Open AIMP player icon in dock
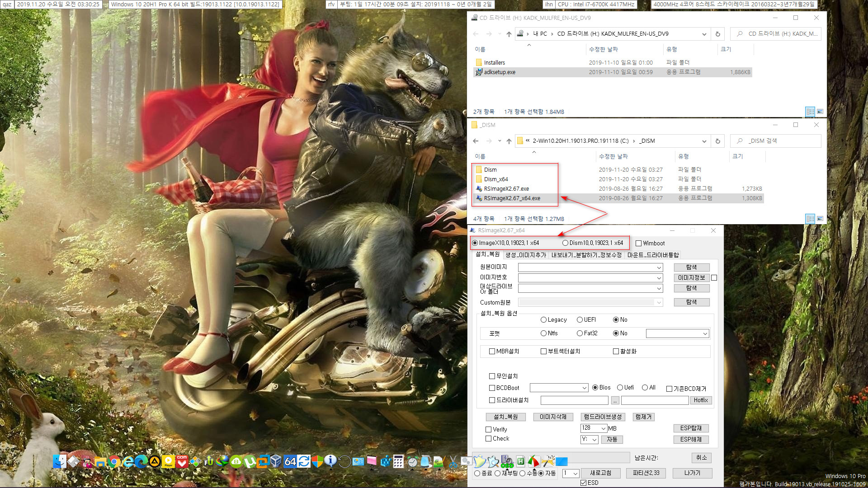 (x=155, y=461)
